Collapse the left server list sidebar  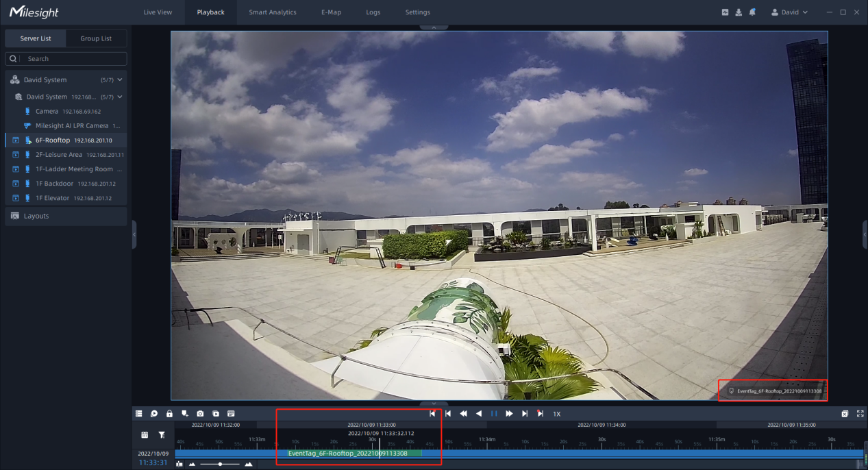coord(134,234)
